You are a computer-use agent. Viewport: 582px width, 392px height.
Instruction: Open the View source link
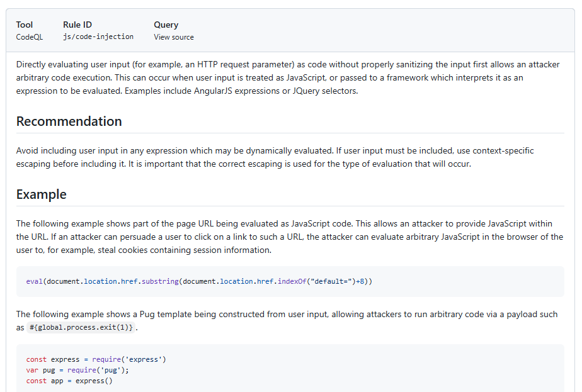(x=174, y=37)
